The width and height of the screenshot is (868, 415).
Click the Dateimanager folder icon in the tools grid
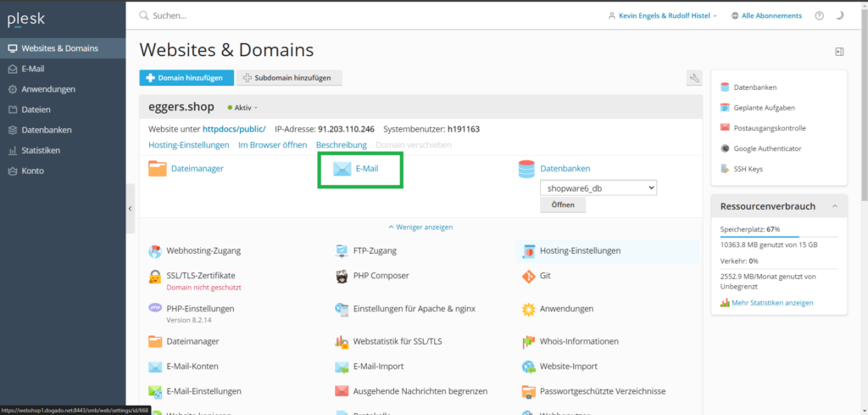(x=155, y=342)
